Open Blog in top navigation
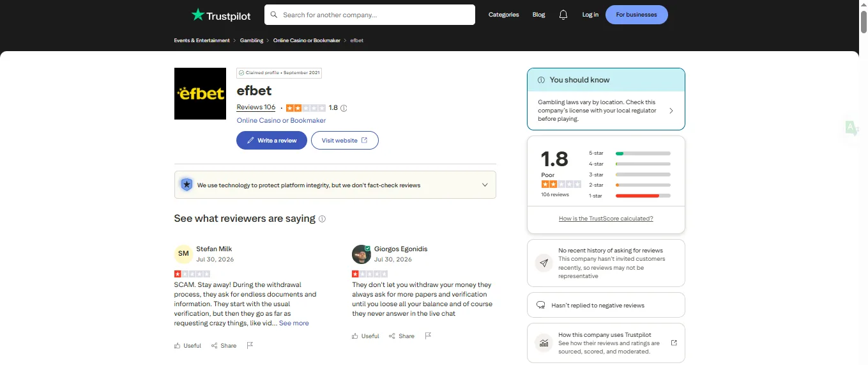This screenshot has width=868, height=365. (538, 15)
